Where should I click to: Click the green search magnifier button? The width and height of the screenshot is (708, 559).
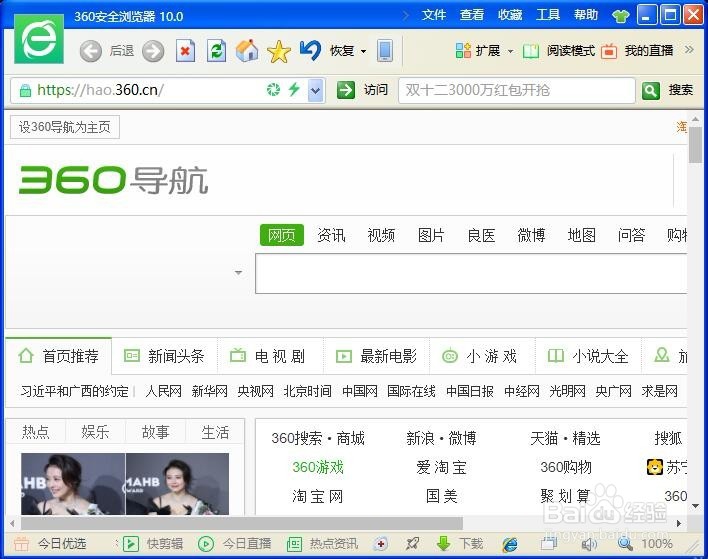click(x=650, y=91)
